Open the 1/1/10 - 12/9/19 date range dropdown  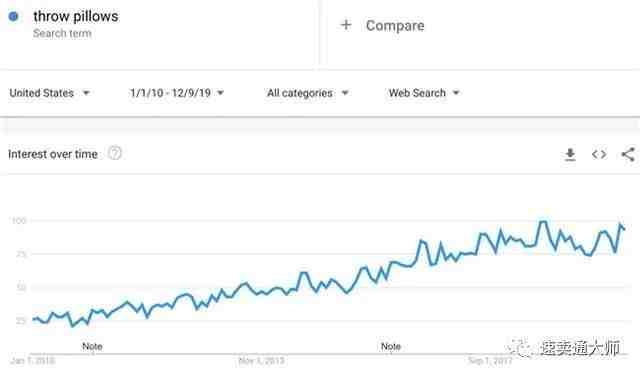click(x=177, y=93)
